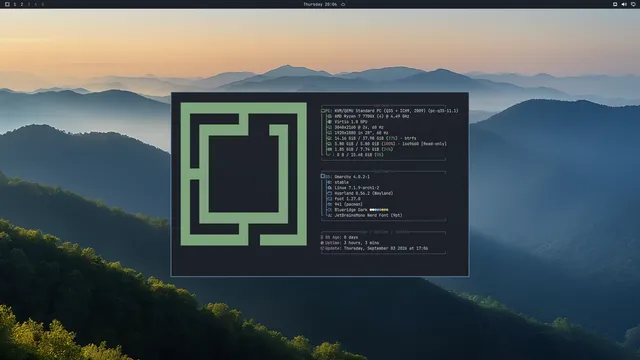Select the 'stable' channel text
The image size is (640, 360).
point(342,182)
